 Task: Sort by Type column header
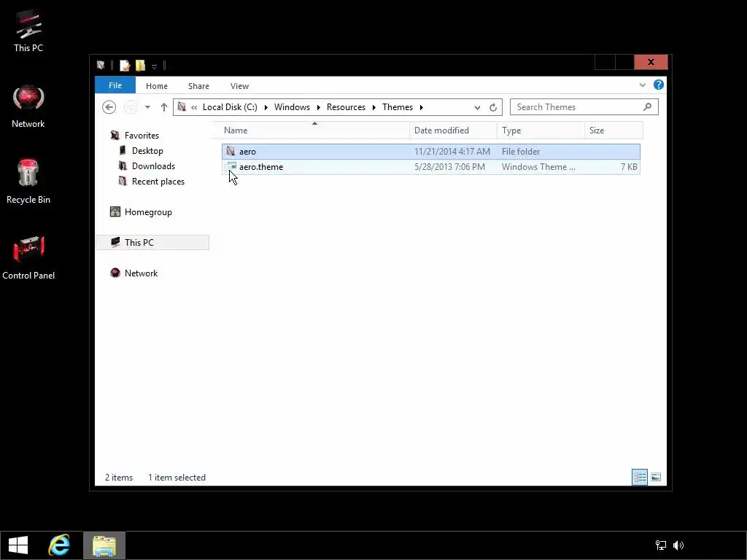(541, 131)
